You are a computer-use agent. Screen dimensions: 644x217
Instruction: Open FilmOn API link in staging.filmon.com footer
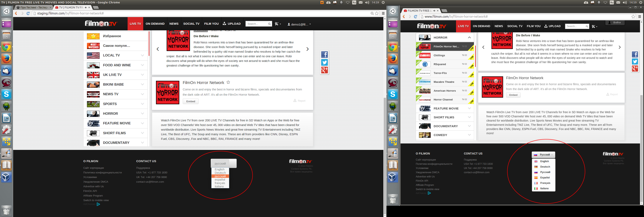(90, 191)
